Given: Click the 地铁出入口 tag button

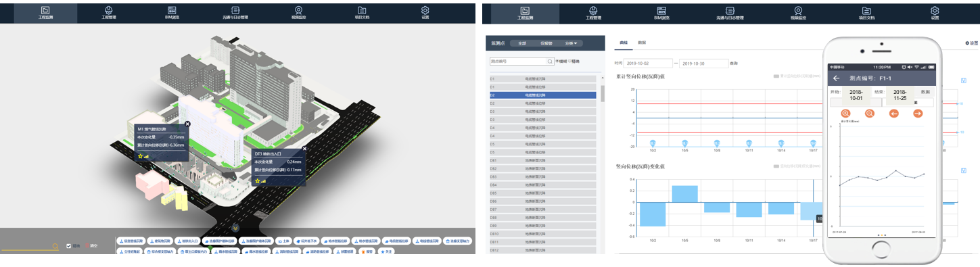Looking at the screenshot, I should point(187,240).
